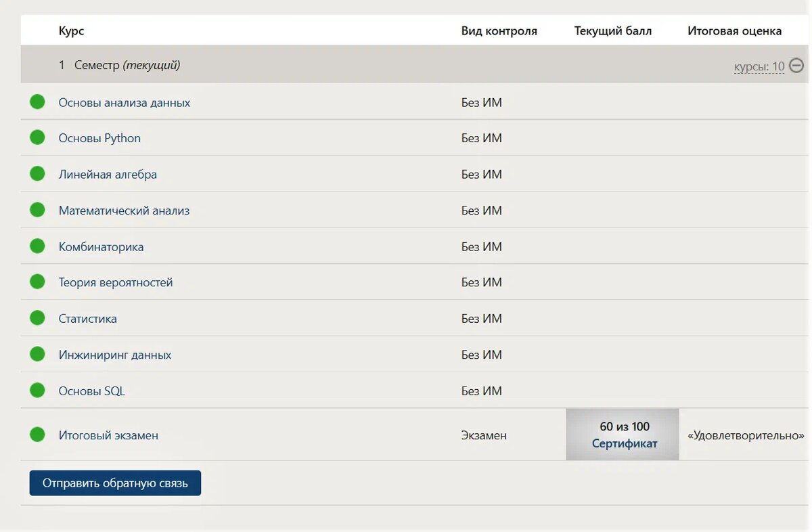Click green status dot beside Теория вероятностей
This screenshot has width=812, height=532.
coord(37,282)
